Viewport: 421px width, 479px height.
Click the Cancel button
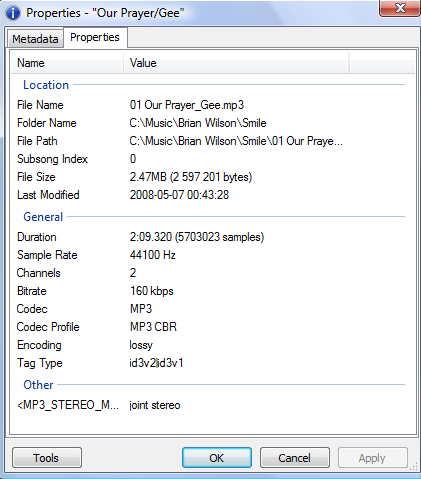click(295, 458)
